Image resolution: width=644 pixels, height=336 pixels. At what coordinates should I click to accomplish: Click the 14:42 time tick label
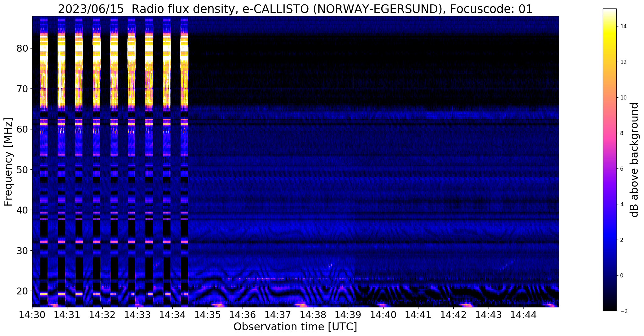pos(453,315)
